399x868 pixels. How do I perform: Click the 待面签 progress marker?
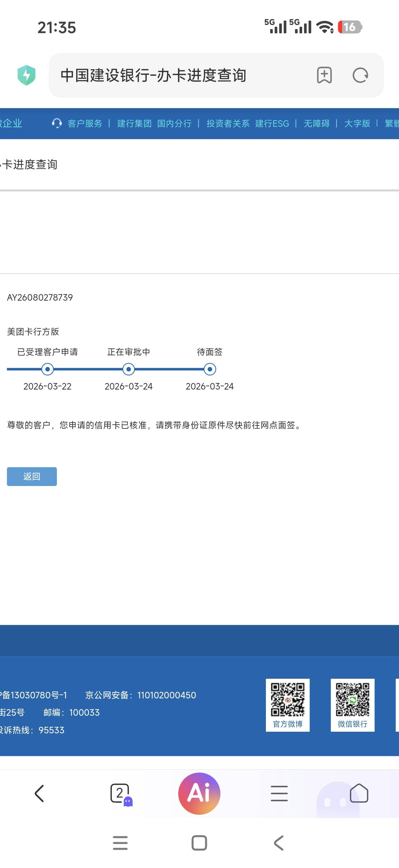tap(210, 369)
